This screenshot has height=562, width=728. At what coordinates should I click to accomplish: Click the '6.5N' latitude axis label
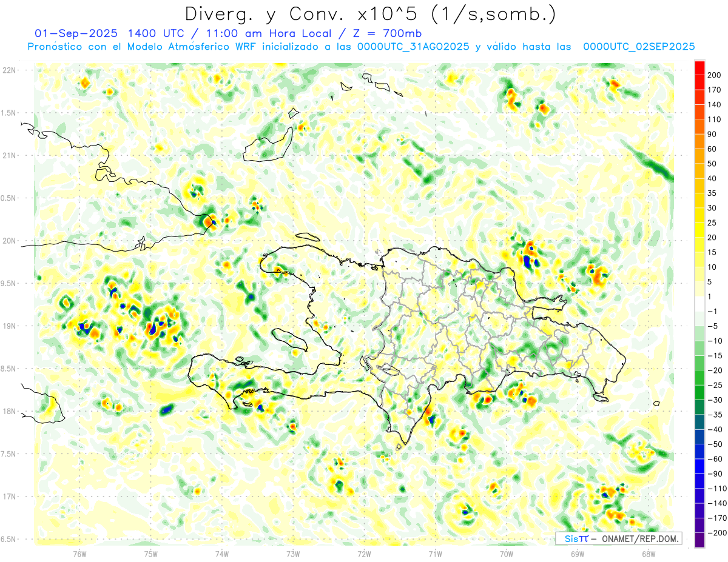[x=9, y=540]
